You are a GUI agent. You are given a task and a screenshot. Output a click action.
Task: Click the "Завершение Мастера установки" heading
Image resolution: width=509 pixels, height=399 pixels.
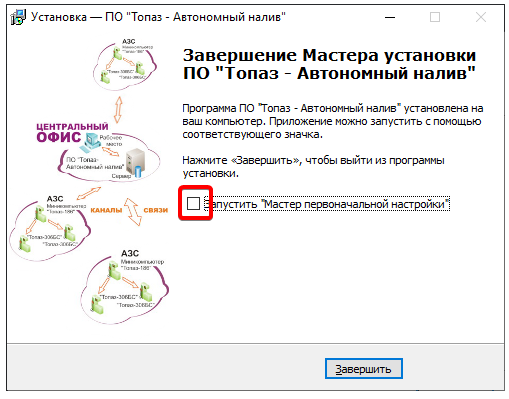click(329, 55)
